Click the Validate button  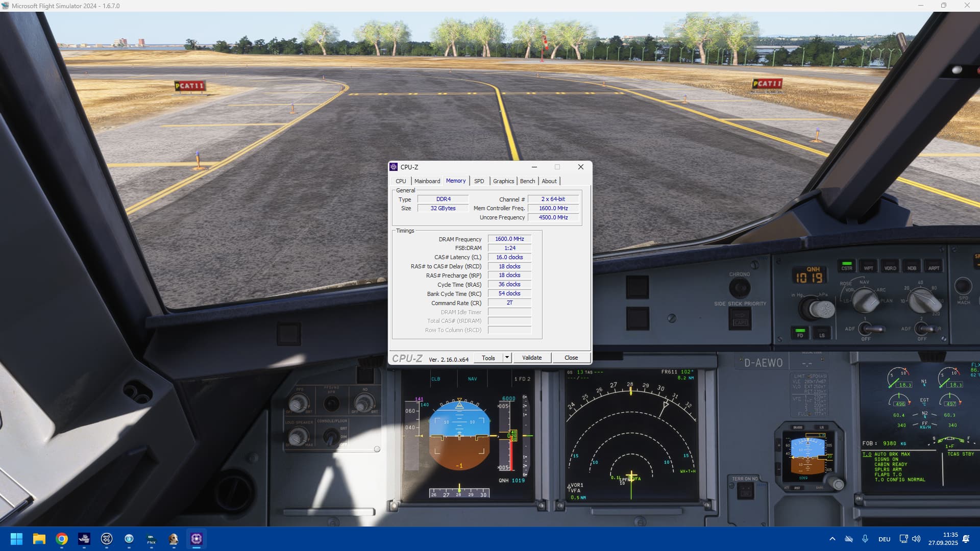pyautogui.click(x=532, y=358)
